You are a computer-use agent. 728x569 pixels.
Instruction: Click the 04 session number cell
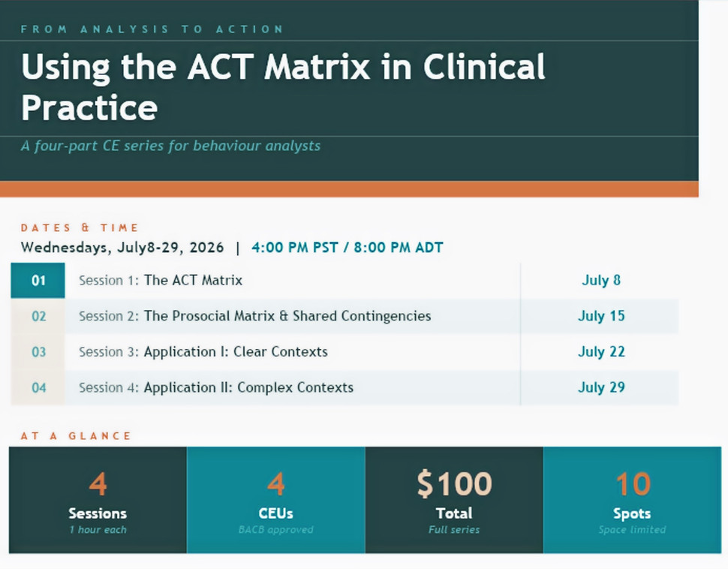tap(38, 388)
